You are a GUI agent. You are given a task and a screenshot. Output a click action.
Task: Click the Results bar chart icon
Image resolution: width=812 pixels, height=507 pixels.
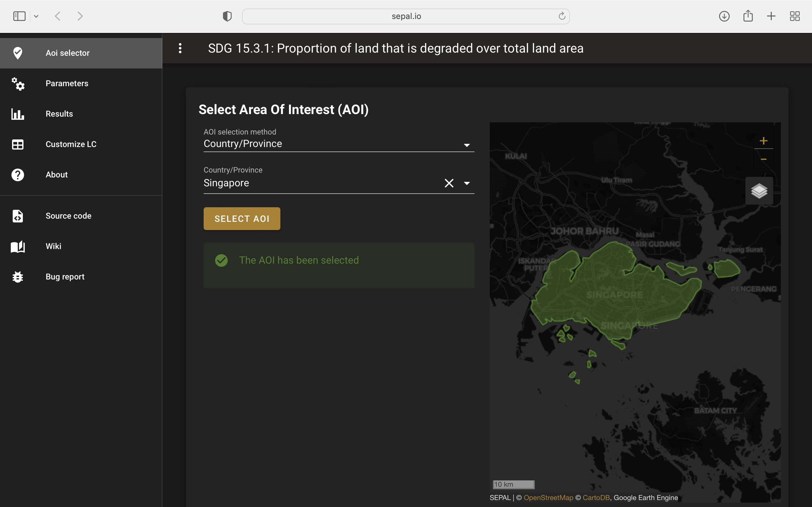[18, 114]
